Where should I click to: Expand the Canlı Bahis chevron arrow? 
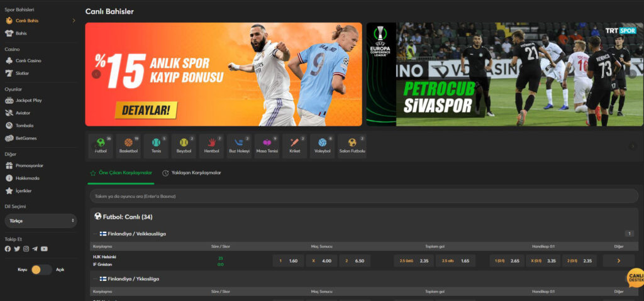tap(74, 21)
